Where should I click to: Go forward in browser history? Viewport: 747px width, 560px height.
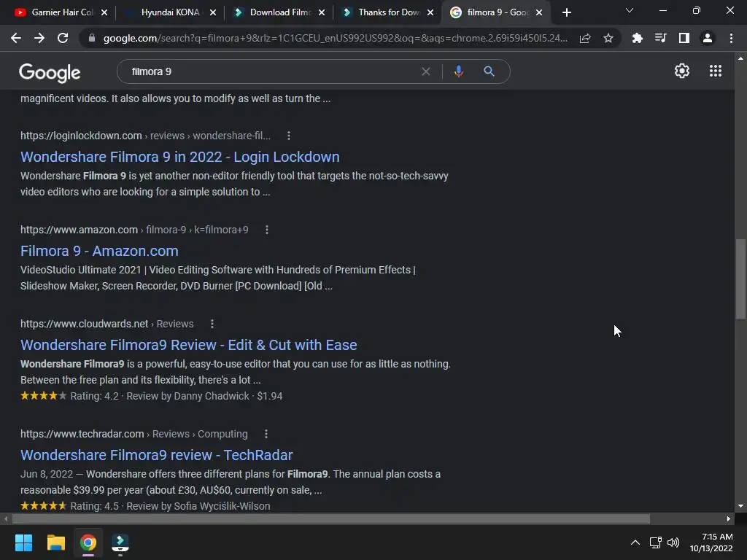(39, 38)
